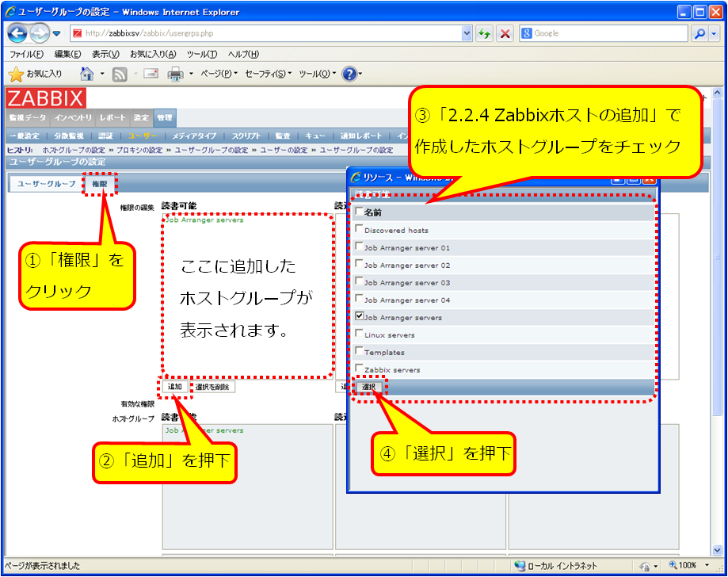The image size is (728, 577).
Task: Open the 分散監視 submenu item
Action: click(x=69, y=136)
